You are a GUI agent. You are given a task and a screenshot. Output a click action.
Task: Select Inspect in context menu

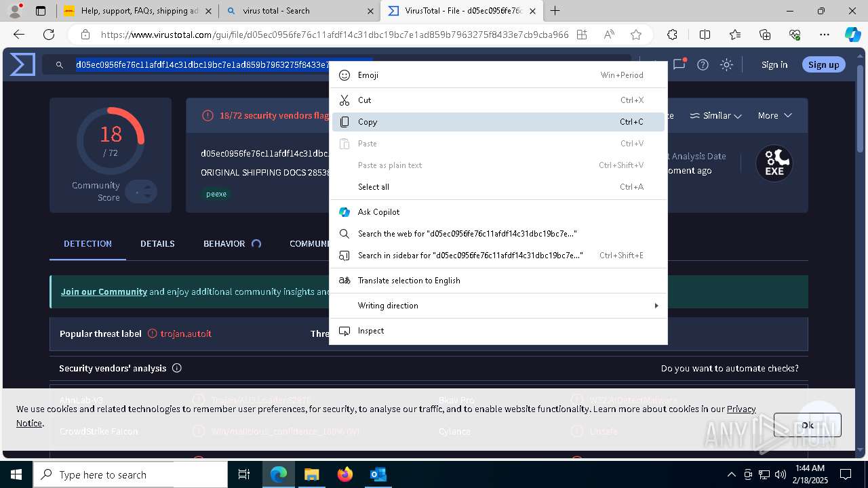pos(498,331)
